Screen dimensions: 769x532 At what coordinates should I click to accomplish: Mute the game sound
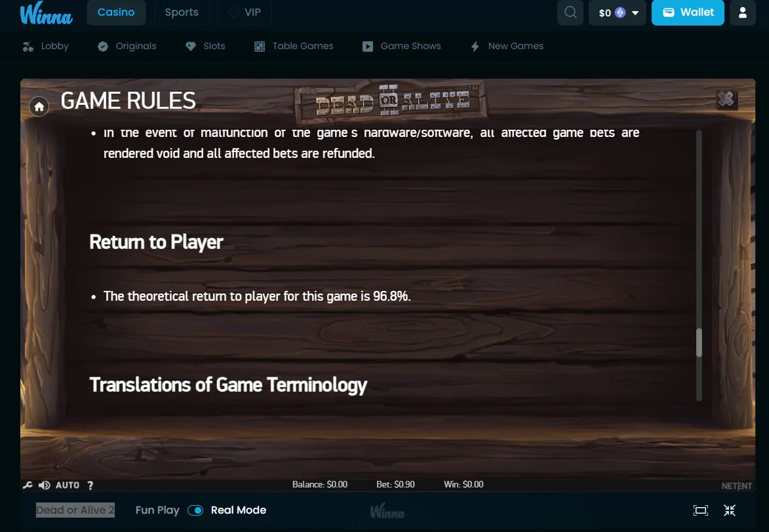pyautogui.click(x=44, y=485)
